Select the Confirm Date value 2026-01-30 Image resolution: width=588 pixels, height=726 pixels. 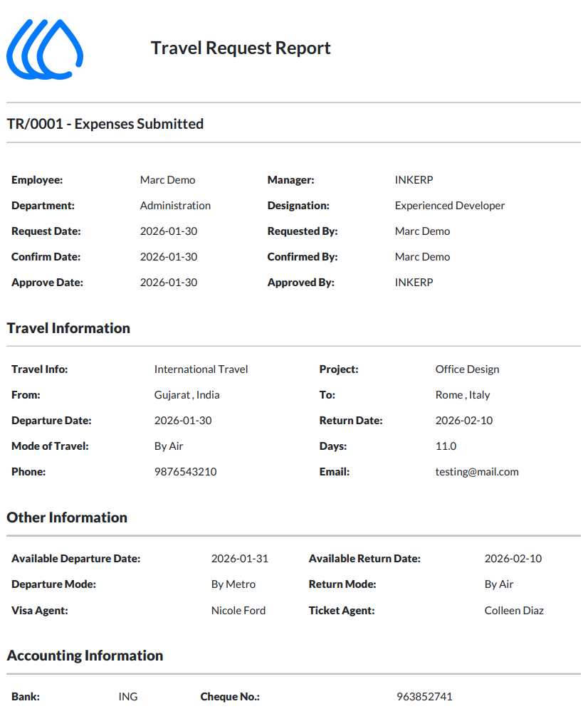point(169,257)
